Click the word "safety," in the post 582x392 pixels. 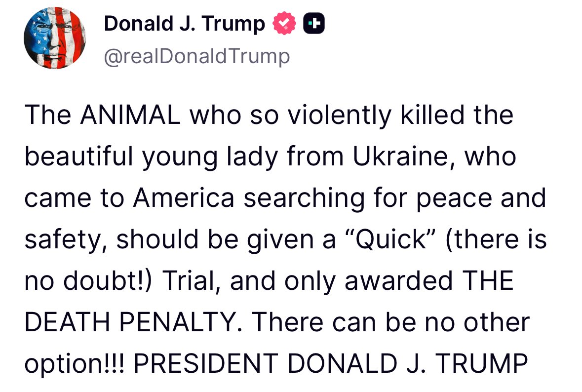(x=67, y=240)
